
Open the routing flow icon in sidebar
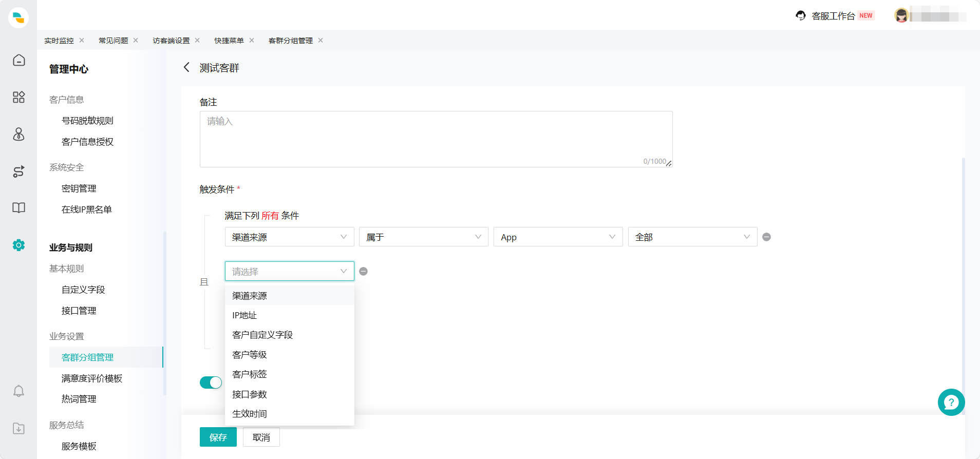point(18,171)
